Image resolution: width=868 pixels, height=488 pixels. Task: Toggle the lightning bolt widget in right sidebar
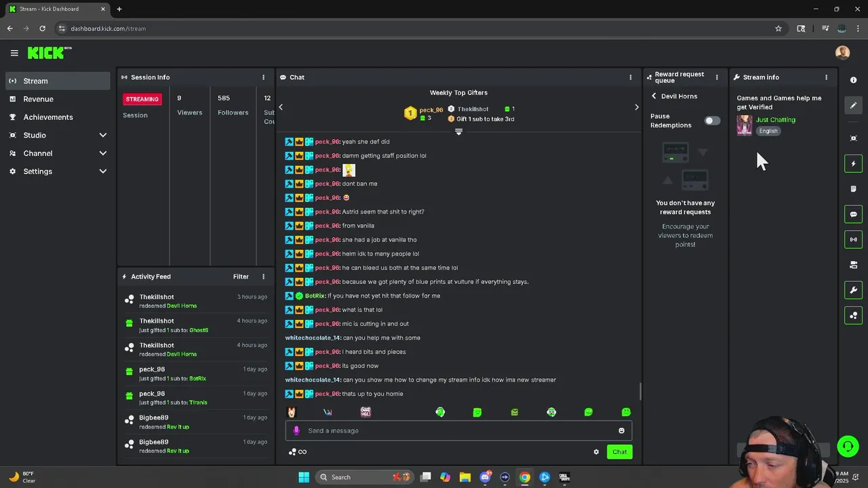(x=853, y=163)
